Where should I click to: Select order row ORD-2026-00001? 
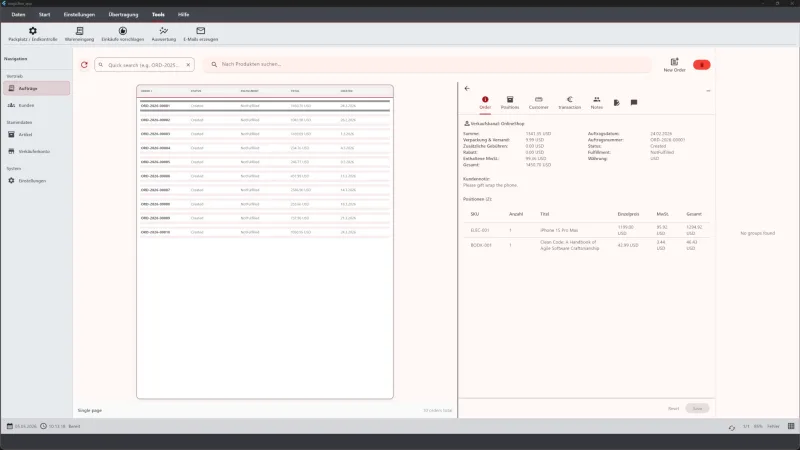[x=265, y=106]
